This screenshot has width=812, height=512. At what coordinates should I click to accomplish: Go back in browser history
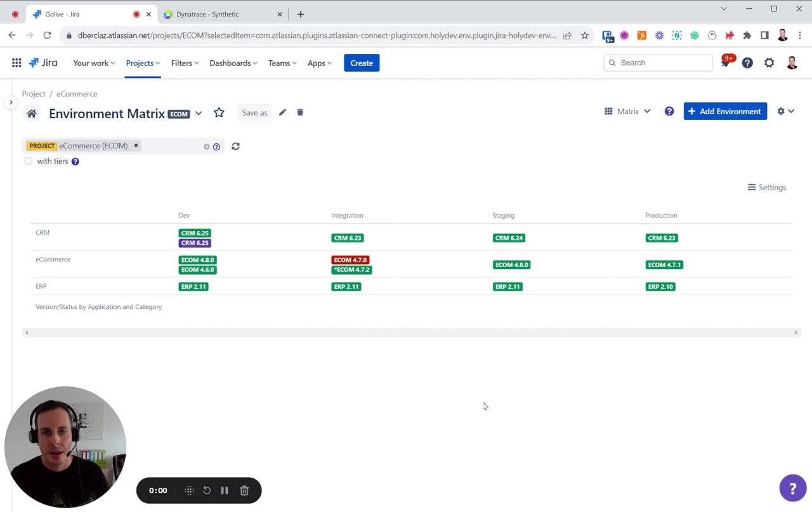tap(12, 36)
